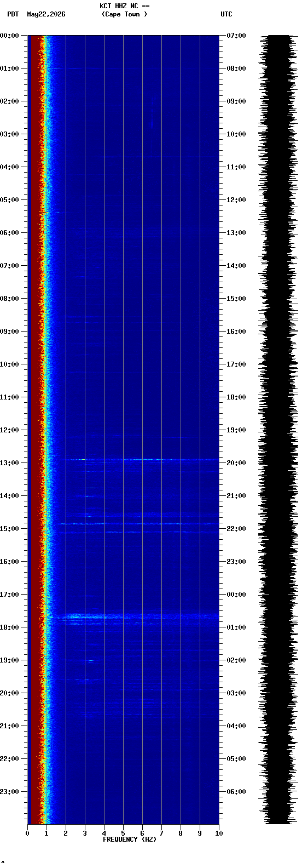
Task: Click the station title 'KCT HHZ NC --'
Action: click(124, 6)
